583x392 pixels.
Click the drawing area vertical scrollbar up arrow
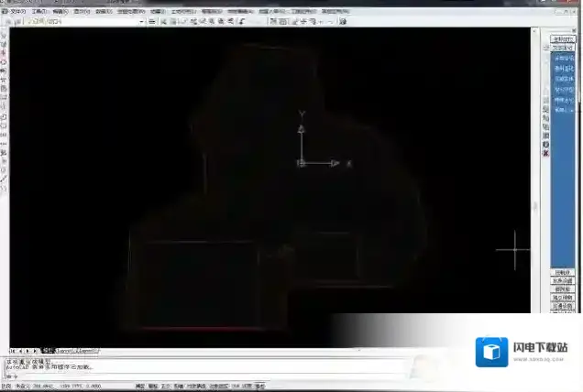[x=535, y=32]
